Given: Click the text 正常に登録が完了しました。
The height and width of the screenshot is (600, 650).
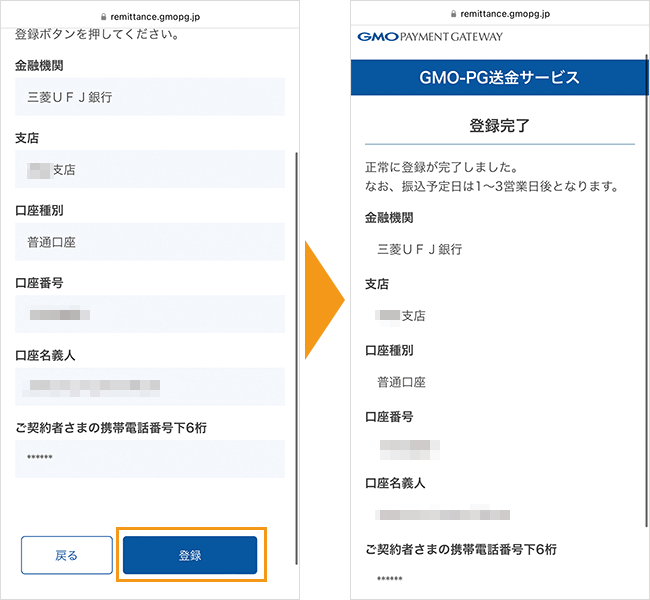Looking at the screenshot, I should [x=442, y=167].
